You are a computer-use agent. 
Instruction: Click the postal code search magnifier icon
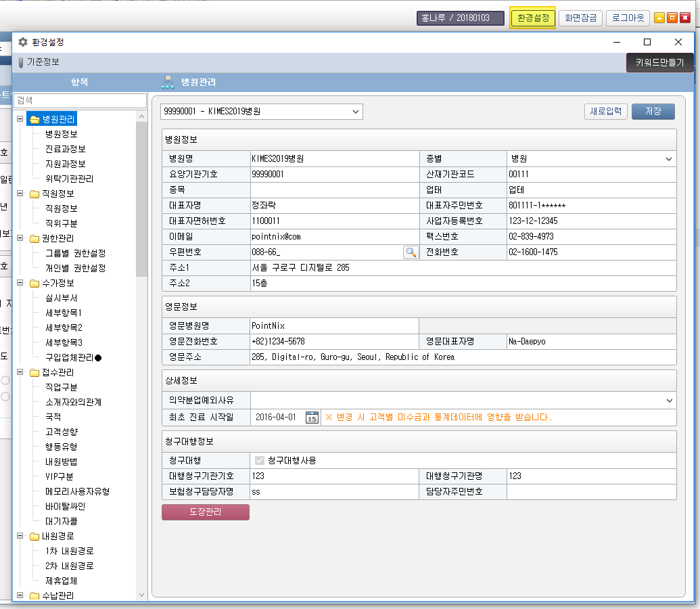coord(411,252)
